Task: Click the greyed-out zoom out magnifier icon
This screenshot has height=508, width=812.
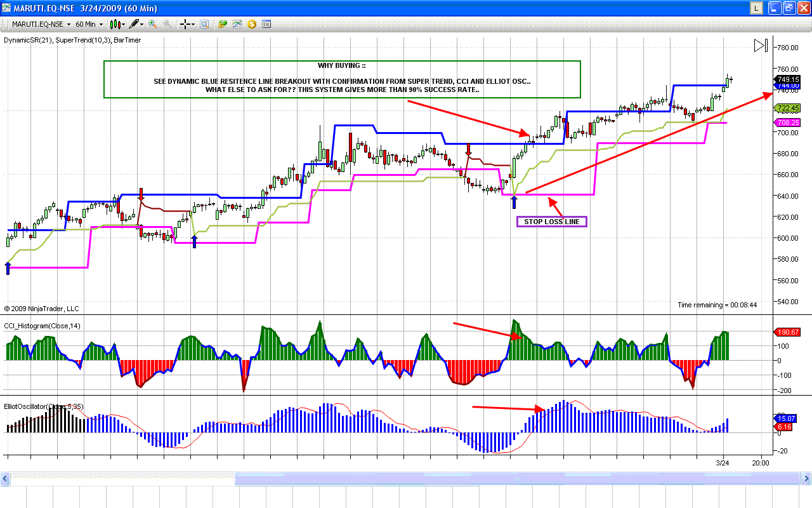Action: [166, 24]
